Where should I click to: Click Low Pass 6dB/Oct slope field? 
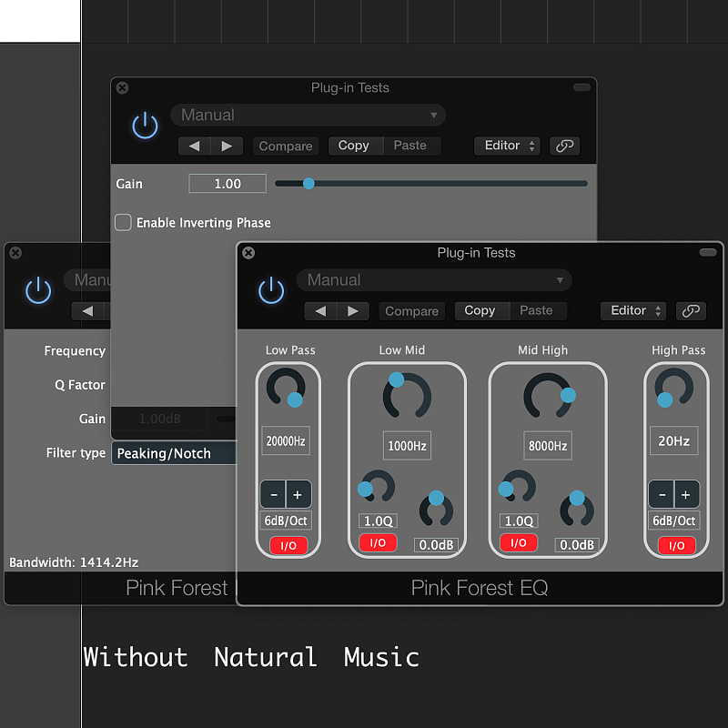click(286, 521)
